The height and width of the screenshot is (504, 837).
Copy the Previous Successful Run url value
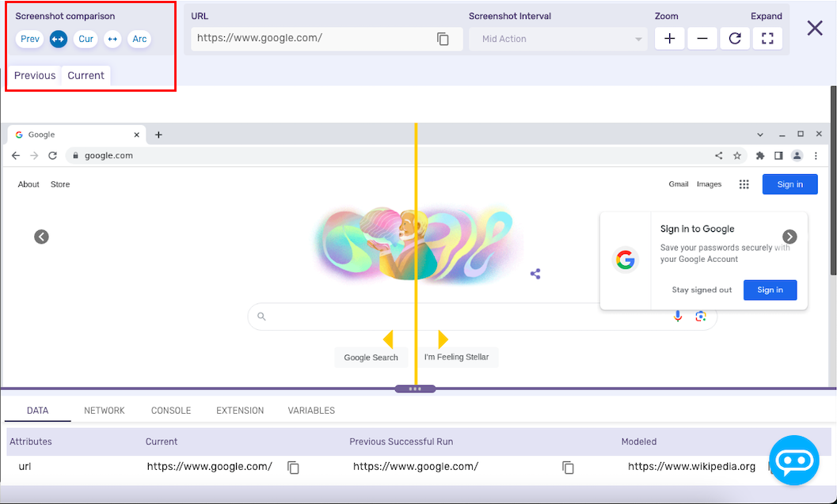[x=568, y=468]
